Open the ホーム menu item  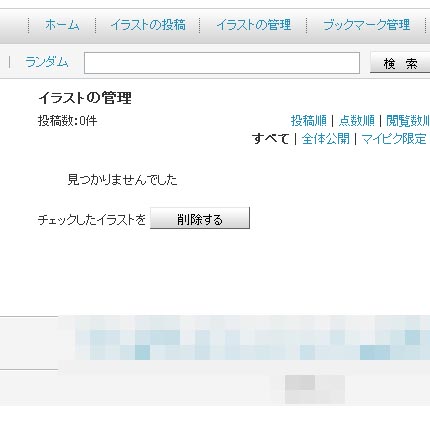[x=62, y=25]
